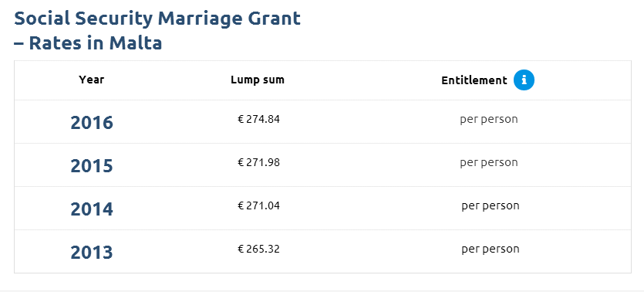Viewport: 644px width, 292px height.
Task: Click the € 265.32 lump sum value
Action: (258, 249)
